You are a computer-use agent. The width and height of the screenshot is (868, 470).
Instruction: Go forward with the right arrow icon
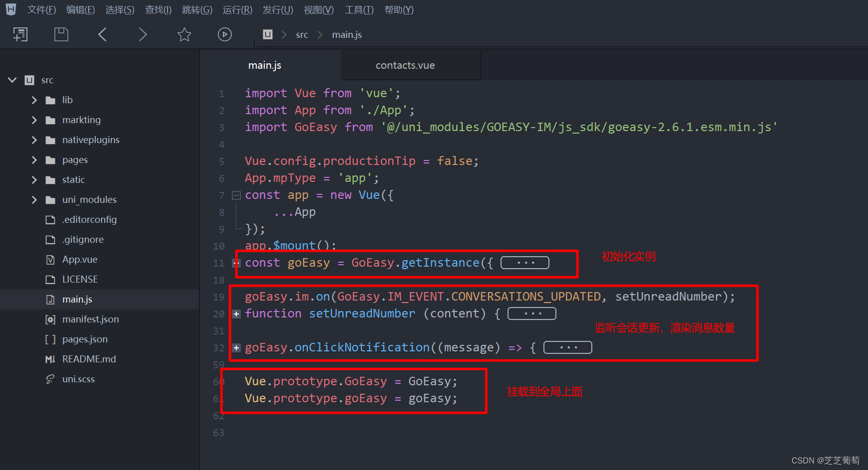pos(143,34)
